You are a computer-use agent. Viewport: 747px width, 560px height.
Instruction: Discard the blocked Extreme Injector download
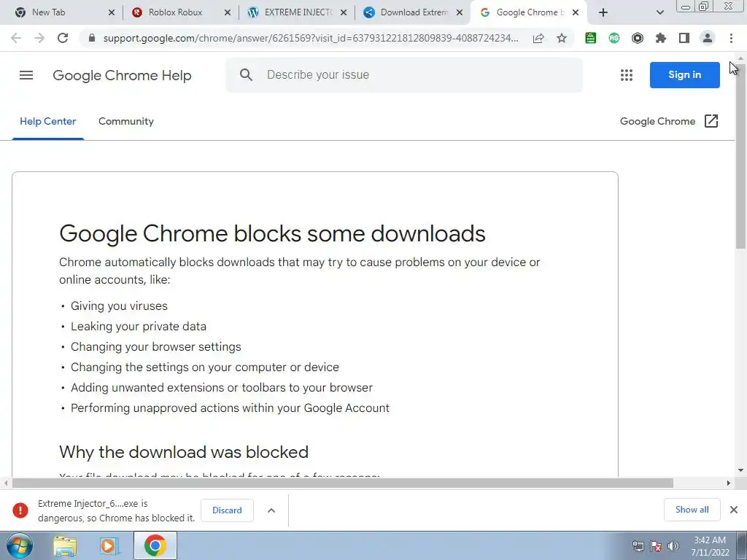tap(227, 510)
